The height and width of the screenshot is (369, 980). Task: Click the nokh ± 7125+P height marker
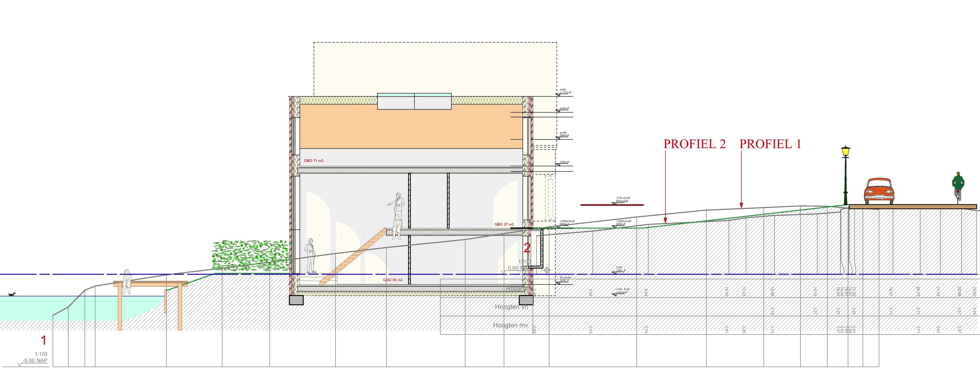pos(565,91)
